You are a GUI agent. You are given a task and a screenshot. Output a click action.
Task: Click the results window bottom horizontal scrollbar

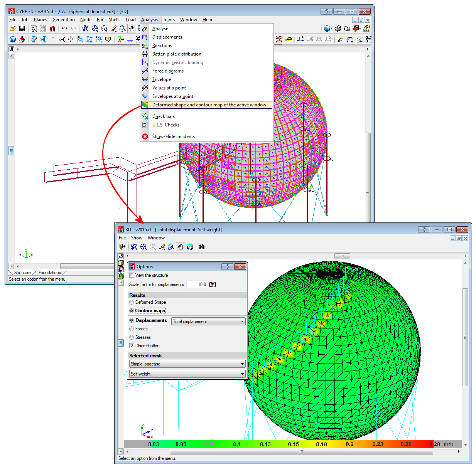[301, 451]
